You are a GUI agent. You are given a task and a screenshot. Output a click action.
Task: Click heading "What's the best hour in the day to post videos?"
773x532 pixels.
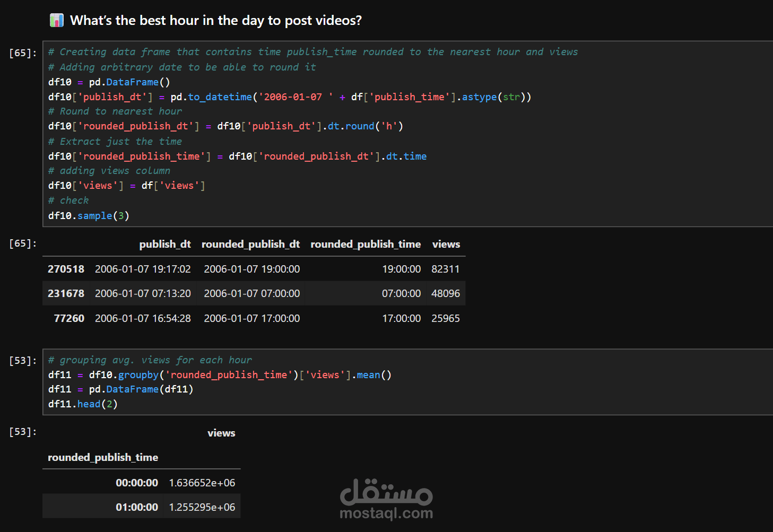click(216, 20)
